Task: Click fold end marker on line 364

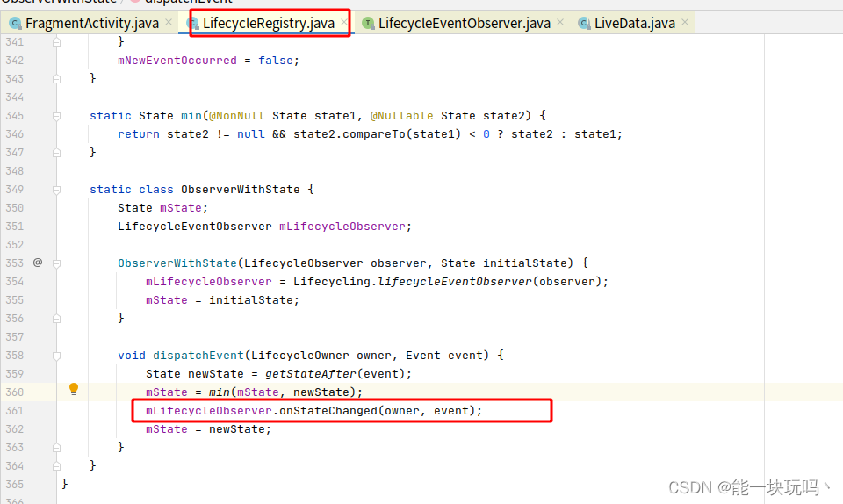Action: pos(56,466)
